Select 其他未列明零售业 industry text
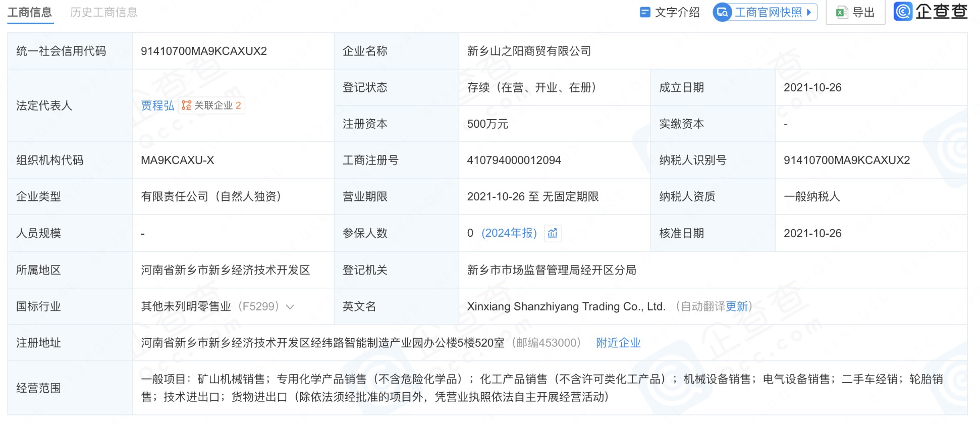This screenshot has height=425, width=980. click(186, 306)
